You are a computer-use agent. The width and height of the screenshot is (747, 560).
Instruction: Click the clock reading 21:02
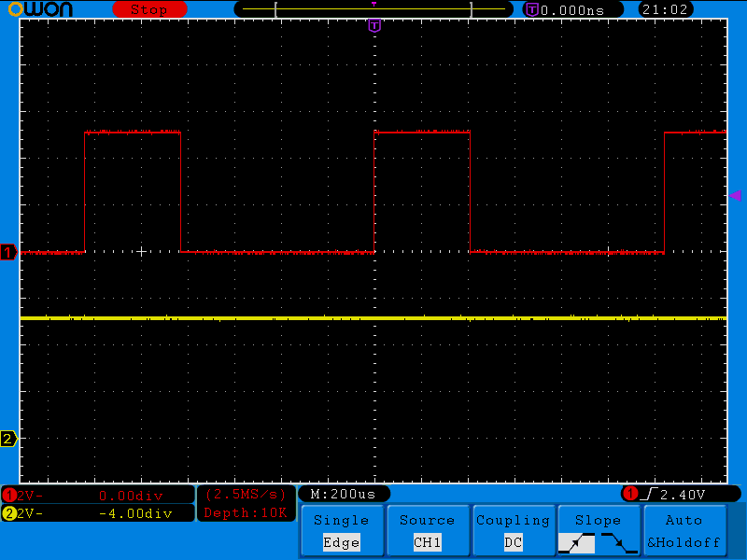(x=665, y=9)
